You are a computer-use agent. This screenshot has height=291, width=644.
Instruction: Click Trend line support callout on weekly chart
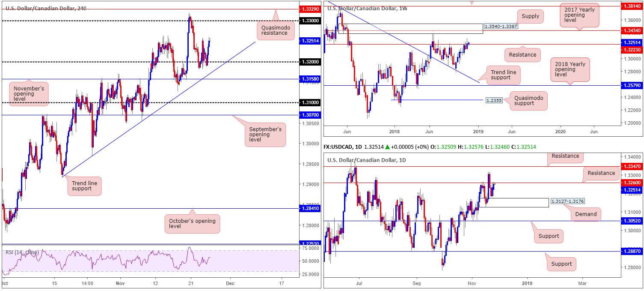click(x=504, y=75)
